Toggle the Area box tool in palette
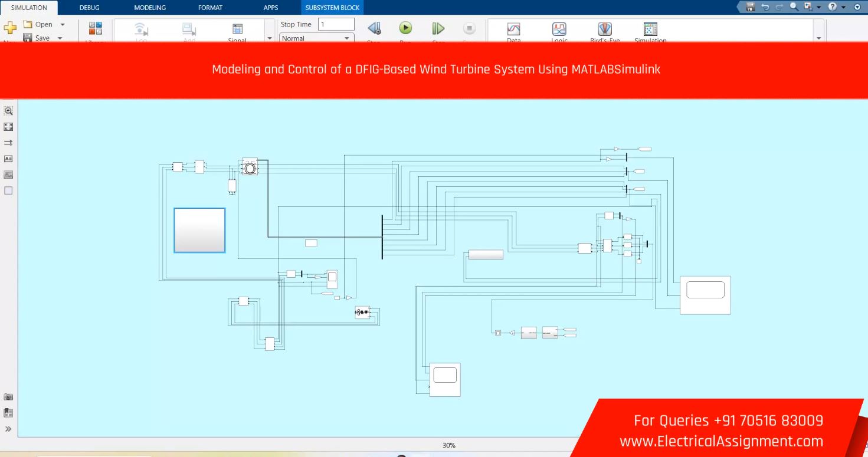The height and width of the screenshot is (457, 868). 8,190
